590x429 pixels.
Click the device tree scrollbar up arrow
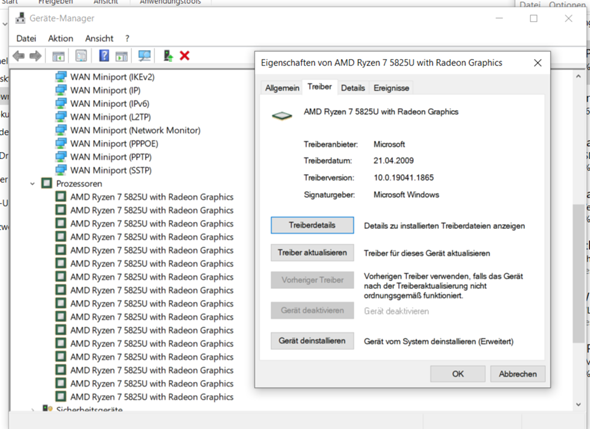pyautogui.click(x=578, y=76)
